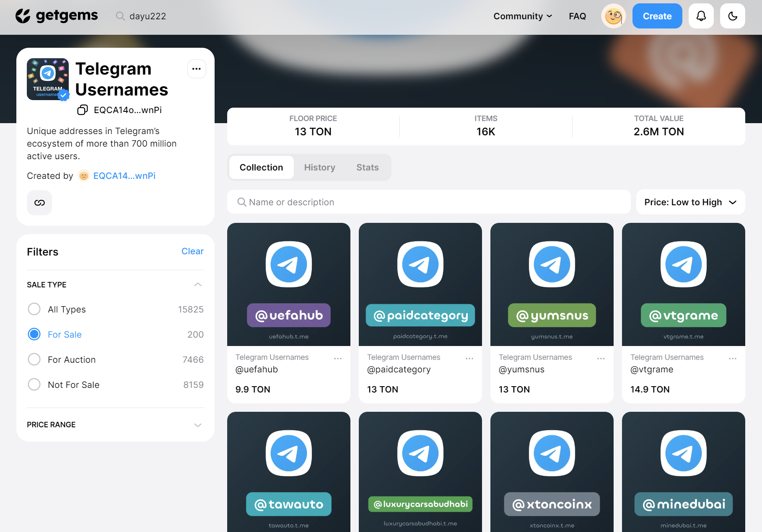The width and height of the screenshot is (762, 532).
Task: Open @minedubai username thumbnail
Action: point(684,472)
